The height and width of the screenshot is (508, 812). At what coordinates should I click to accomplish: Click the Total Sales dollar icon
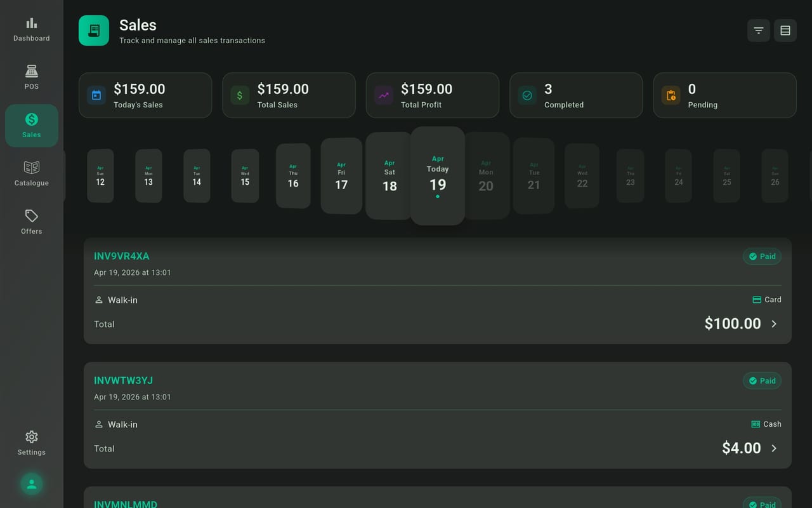pyautogui.click(x=240, y=95)
